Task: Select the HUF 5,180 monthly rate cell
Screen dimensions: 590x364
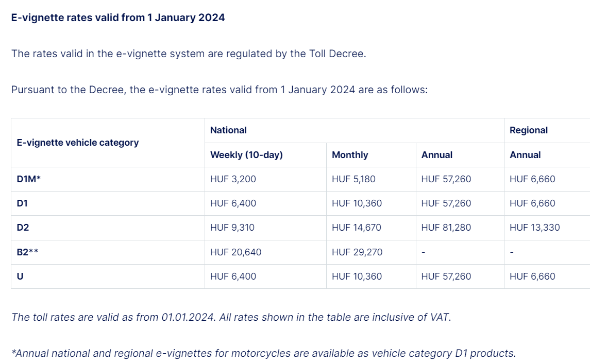Action: (353, 179)
